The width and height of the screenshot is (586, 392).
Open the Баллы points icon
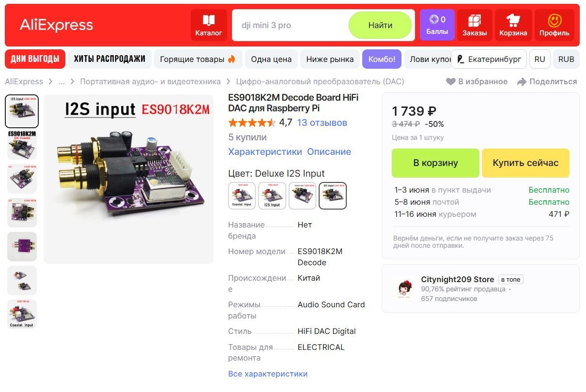coord(437,25)
